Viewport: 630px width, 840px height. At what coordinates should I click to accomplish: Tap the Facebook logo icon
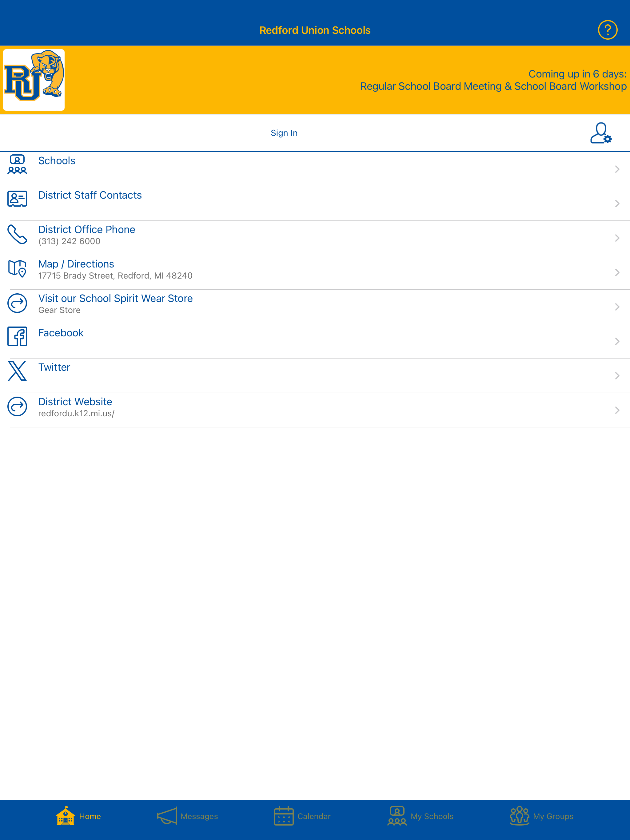coord(17,336)
